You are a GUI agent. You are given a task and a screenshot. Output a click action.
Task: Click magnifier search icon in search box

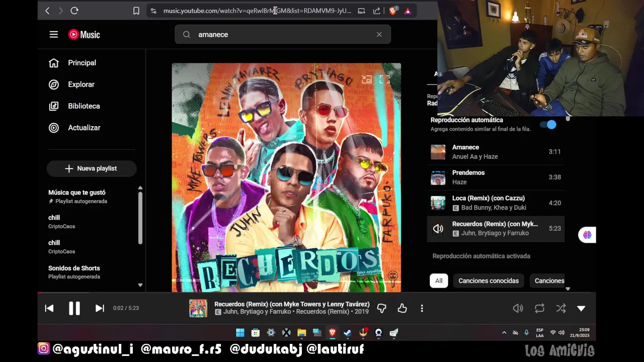(187, 34)
